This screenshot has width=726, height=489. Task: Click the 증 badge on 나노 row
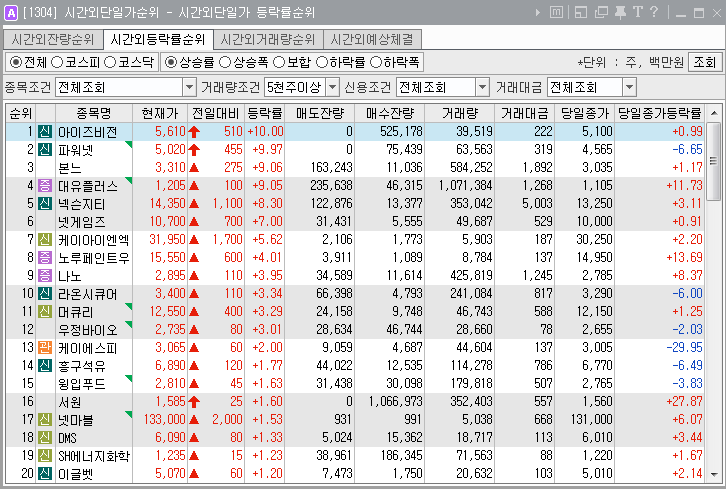(45, 276)
